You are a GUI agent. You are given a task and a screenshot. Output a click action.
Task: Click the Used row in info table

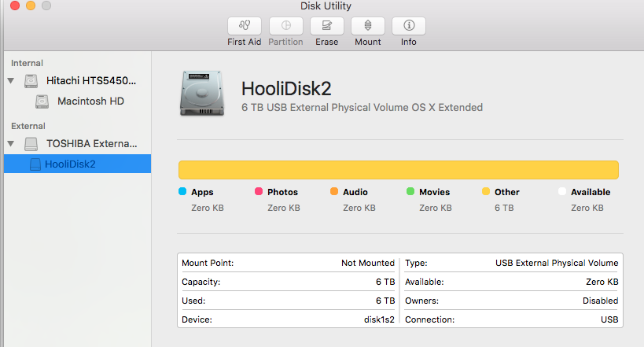click(x=289, y=301)
